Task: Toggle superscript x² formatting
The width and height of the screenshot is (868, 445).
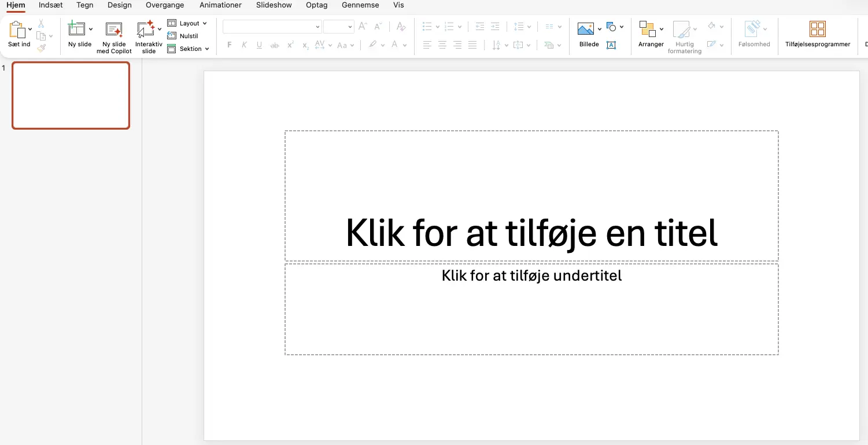Action: tap(290, 45)
